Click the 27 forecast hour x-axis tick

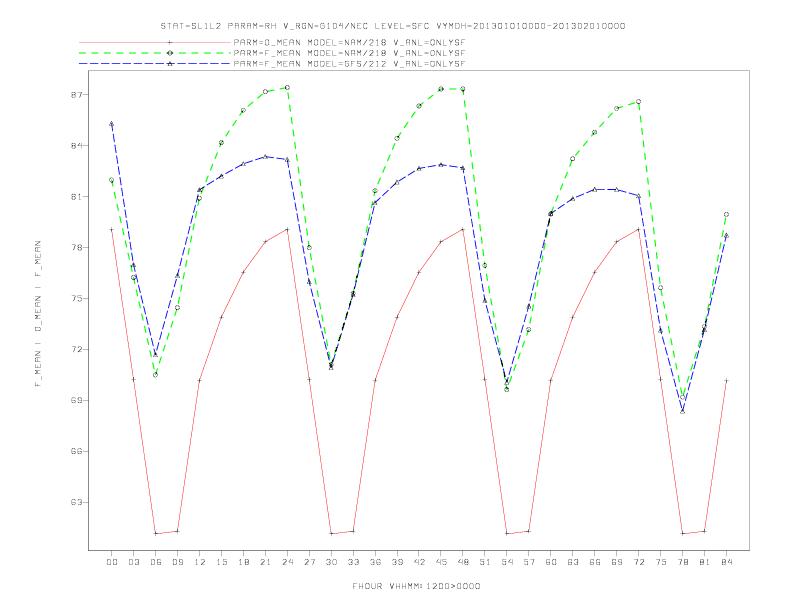click(309, 562)
